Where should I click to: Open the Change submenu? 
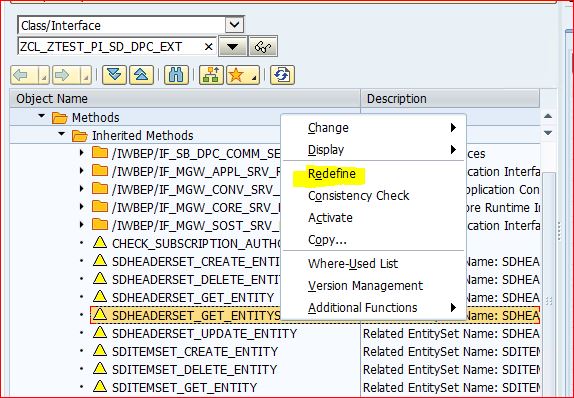click(x=373, y=128)
